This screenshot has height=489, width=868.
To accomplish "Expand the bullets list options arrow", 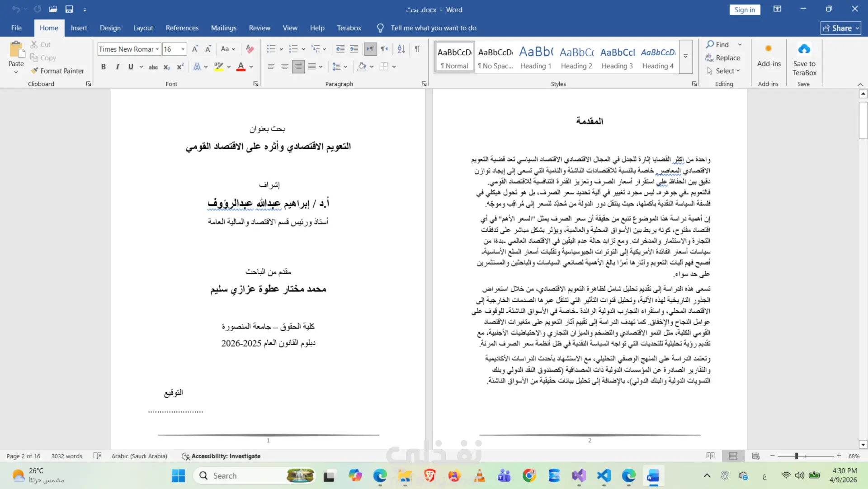I will (x=281, y=49).
